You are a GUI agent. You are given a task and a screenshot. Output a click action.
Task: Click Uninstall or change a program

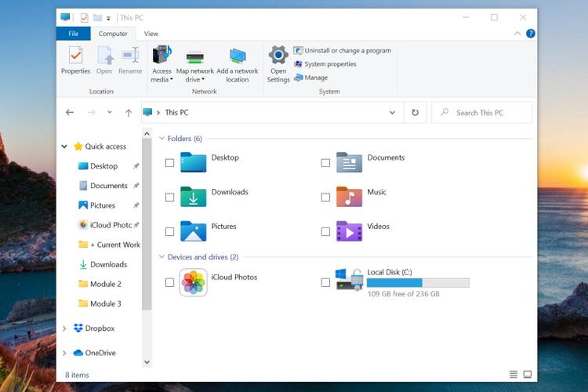(342, 51)
